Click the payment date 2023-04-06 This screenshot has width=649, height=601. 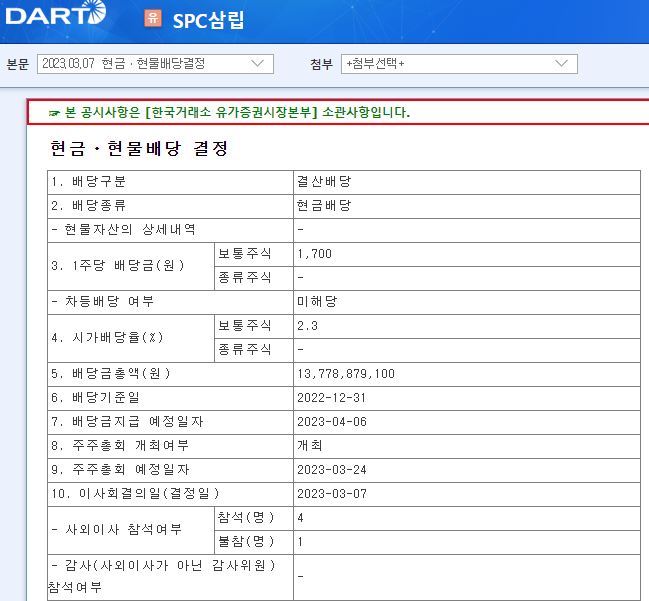pyautogui.click(x=332, y=422)
